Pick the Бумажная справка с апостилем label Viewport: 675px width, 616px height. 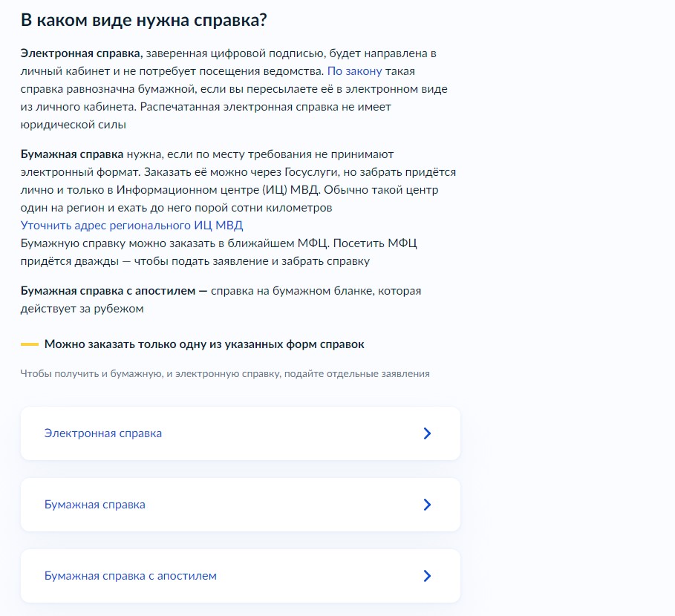coord(131,576)
